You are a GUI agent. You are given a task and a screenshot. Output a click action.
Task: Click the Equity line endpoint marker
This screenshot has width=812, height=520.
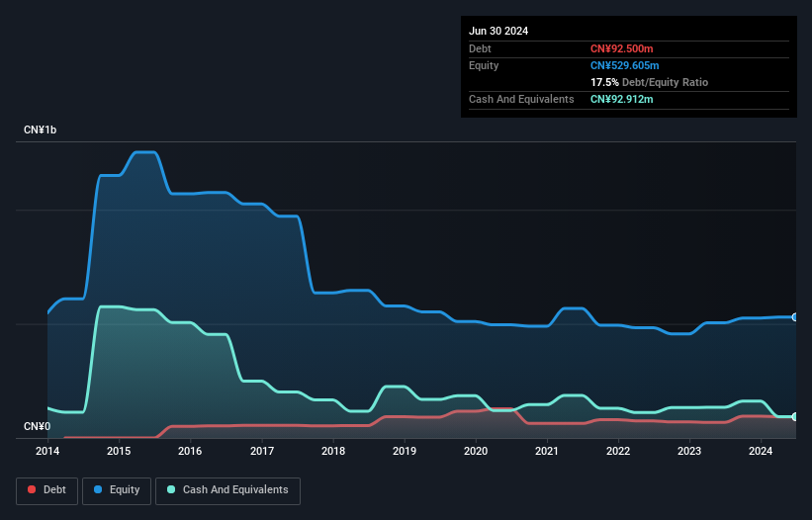[x=795, y=317]
